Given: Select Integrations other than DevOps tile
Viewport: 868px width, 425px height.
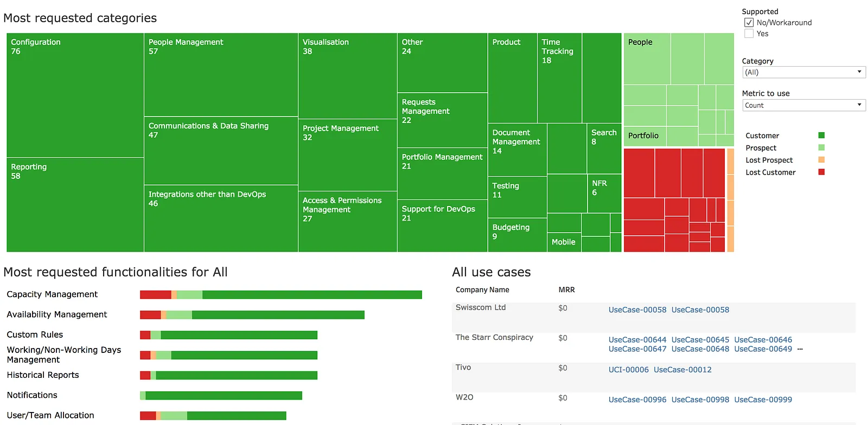Looking at the screenshot, I should pyautogui.click(x=221, y=218).
